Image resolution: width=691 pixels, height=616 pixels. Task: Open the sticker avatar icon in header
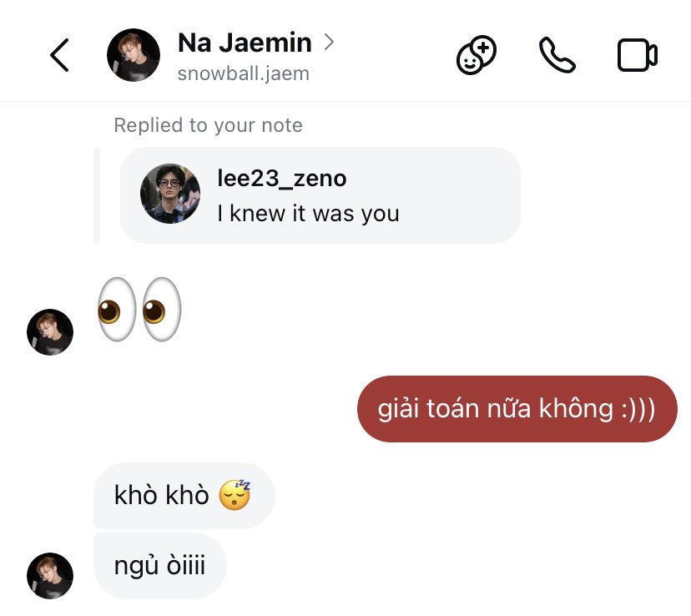477,55
